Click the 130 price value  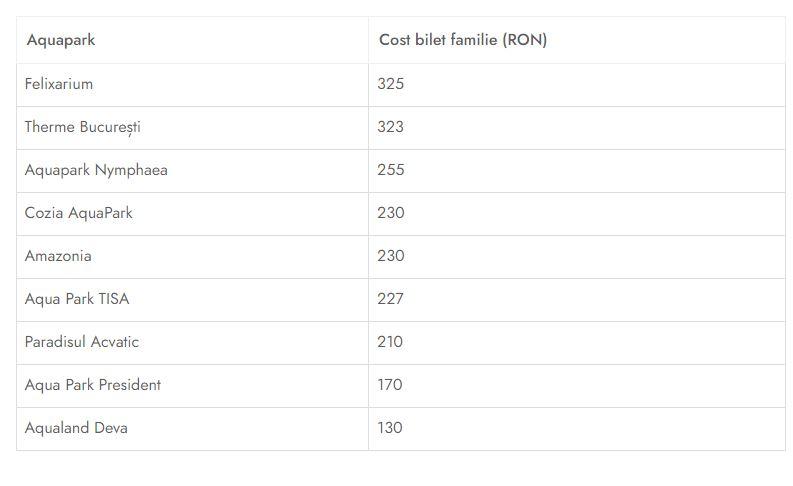pos(390,428)
